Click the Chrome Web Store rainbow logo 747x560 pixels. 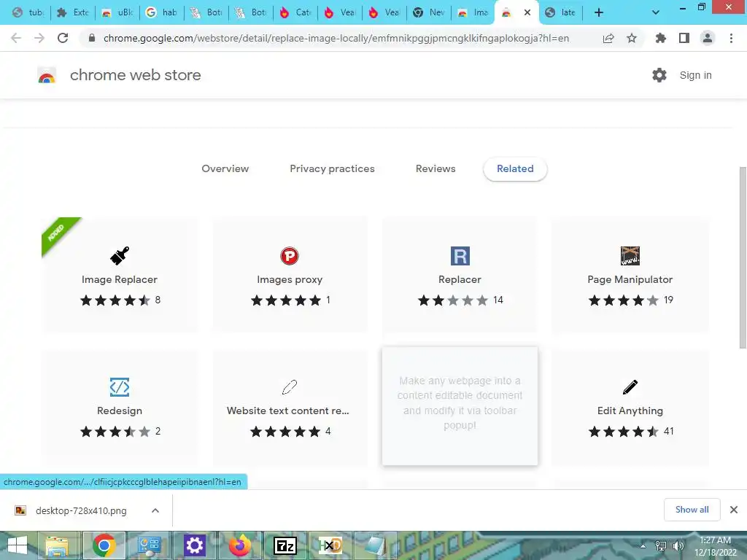point(47,75)
